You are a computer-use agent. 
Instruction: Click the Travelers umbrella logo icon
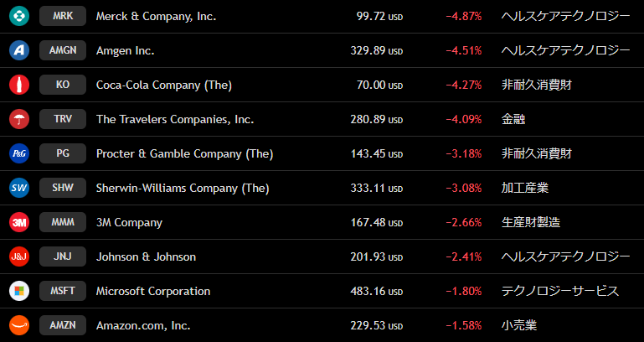(19, 119)
